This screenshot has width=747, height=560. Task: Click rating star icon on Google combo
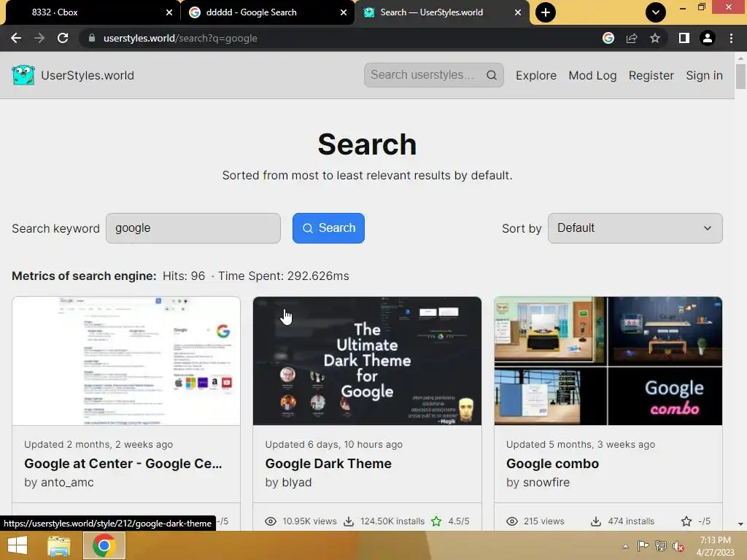686,521
